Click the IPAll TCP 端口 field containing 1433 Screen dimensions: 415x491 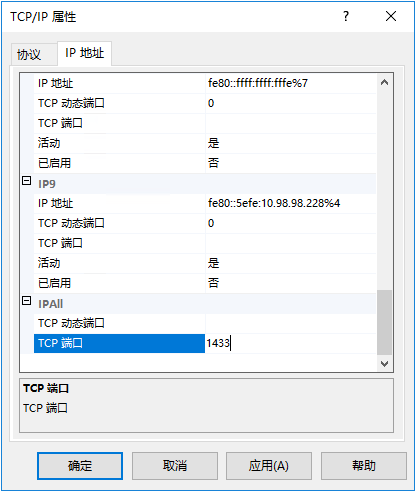pos(290,343)
